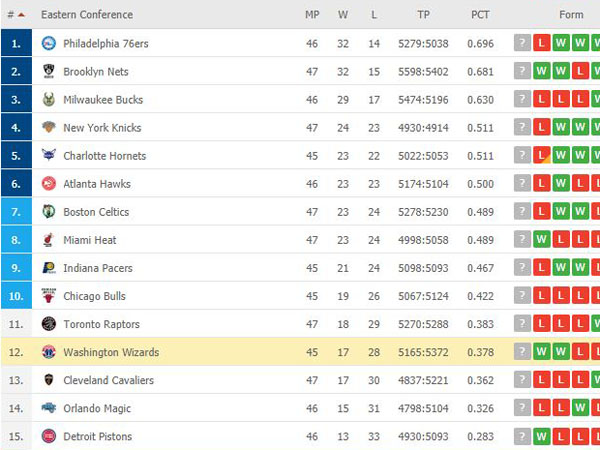
Task: Open the Miami Heat team link
Action: (90, 240)
